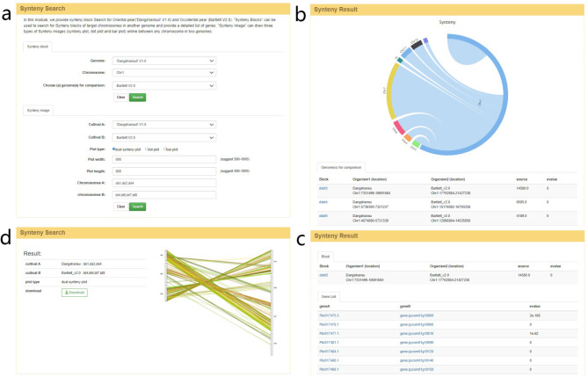This screenshot has width=588, height=377.
Task: Click the purple arc in the chord diagram
Action: (x=425, y=40)
